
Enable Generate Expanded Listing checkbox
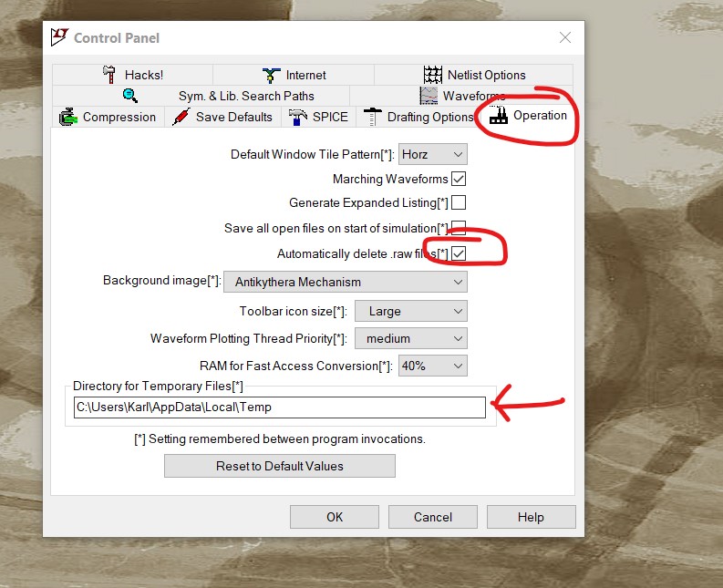(459, 202)
